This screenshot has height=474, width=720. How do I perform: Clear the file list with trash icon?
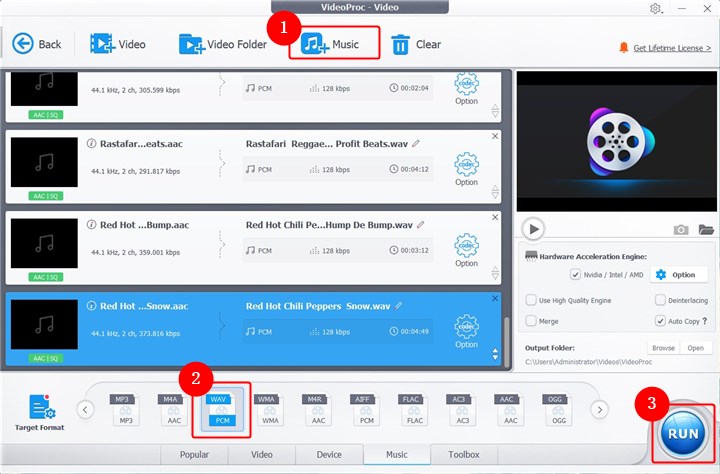point(416,44)
